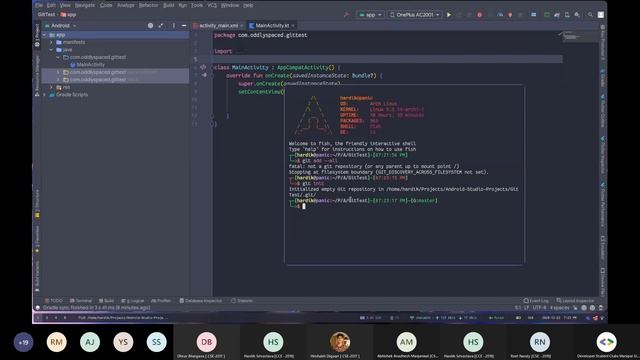The height and width of the screenshot is (360, 640).
Task: Open the Analyze menu
Action: click(x=126, y=5)
